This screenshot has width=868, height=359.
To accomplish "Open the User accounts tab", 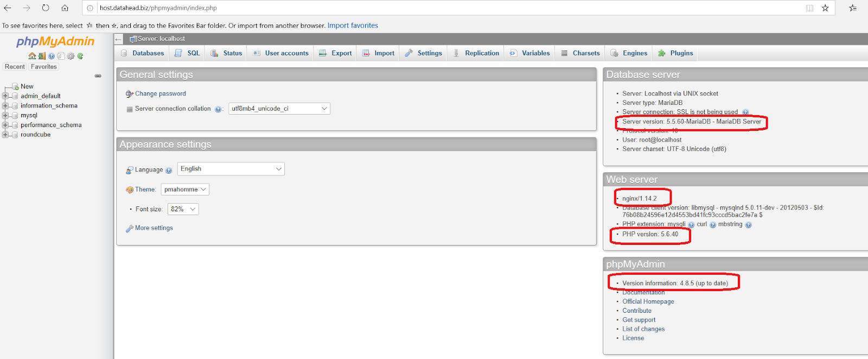I will pyautogui.click(x=281, y=53).
